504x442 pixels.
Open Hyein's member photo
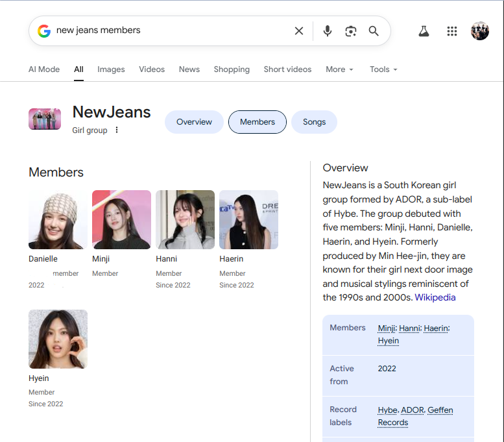pos(58,339)
